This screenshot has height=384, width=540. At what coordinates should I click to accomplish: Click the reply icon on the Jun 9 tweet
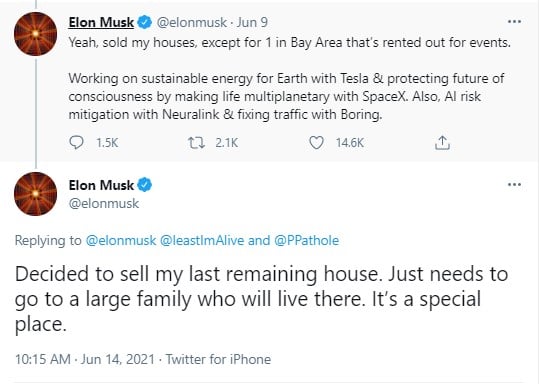(76, 142)
